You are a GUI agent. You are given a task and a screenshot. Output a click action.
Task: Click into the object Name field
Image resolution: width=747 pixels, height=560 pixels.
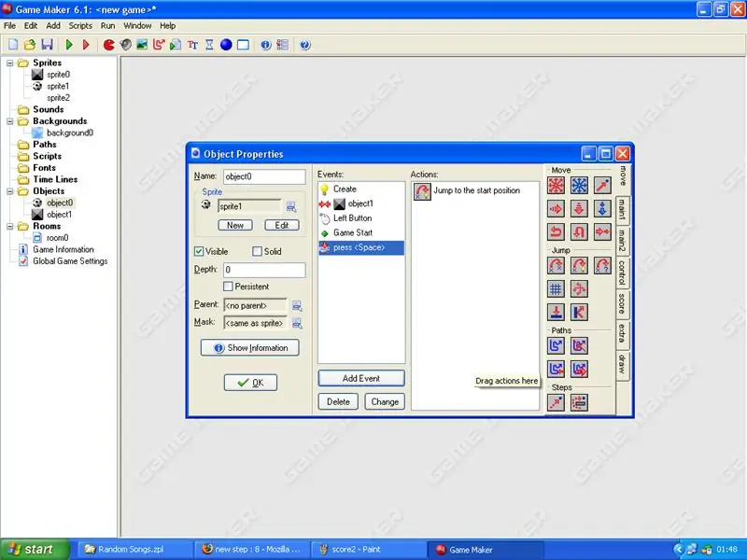click(x=264, y=176)
